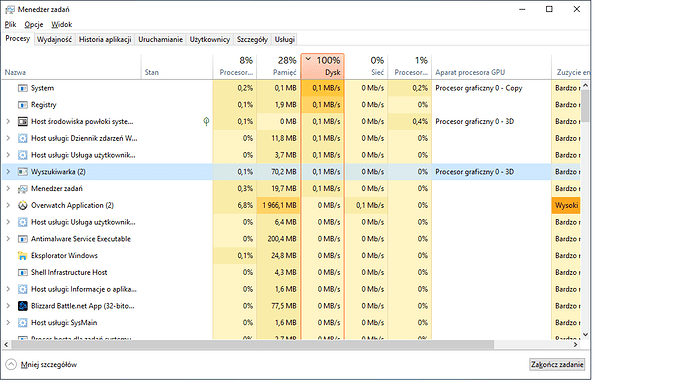
Task: Click the Registry process icon
Action: tap(22, 105)
